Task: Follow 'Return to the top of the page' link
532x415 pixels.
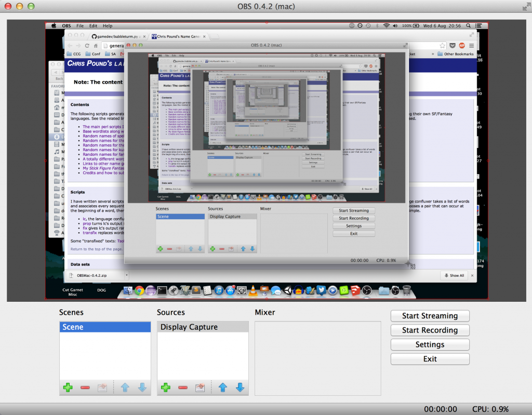Action: point(96,249)
